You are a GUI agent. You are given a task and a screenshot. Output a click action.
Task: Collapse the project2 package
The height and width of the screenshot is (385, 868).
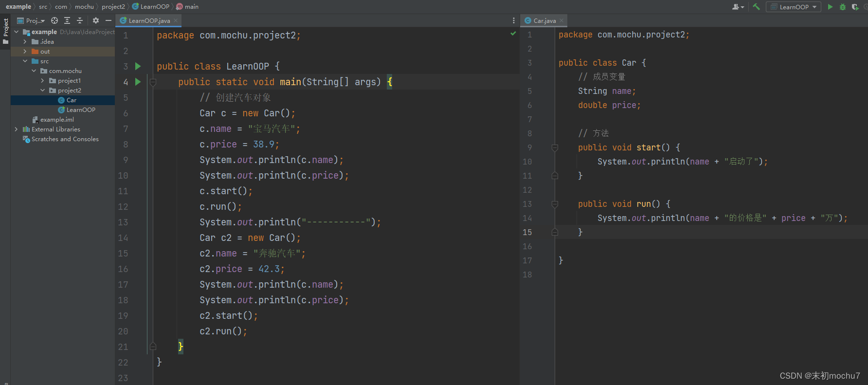pyautogui.click(x=43, y=91)
